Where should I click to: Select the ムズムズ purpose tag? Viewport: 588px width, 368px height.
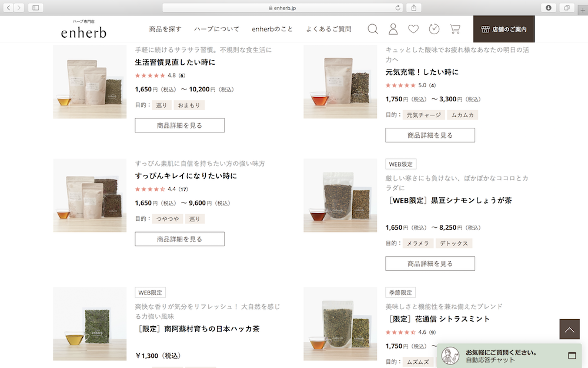[x=418, y=362]
